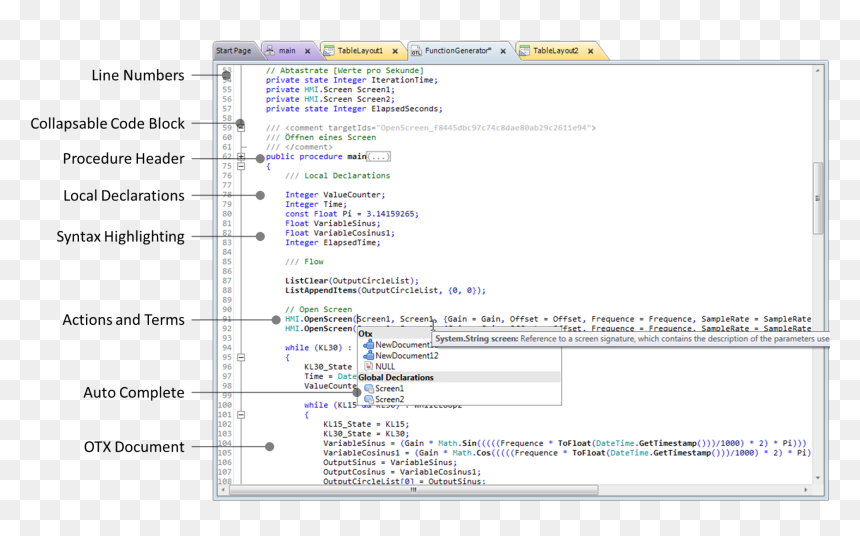The image size is (860, 536).
Task: Click the 'const Float Pi = 3.14159265;' line
Action: (352, 214)
